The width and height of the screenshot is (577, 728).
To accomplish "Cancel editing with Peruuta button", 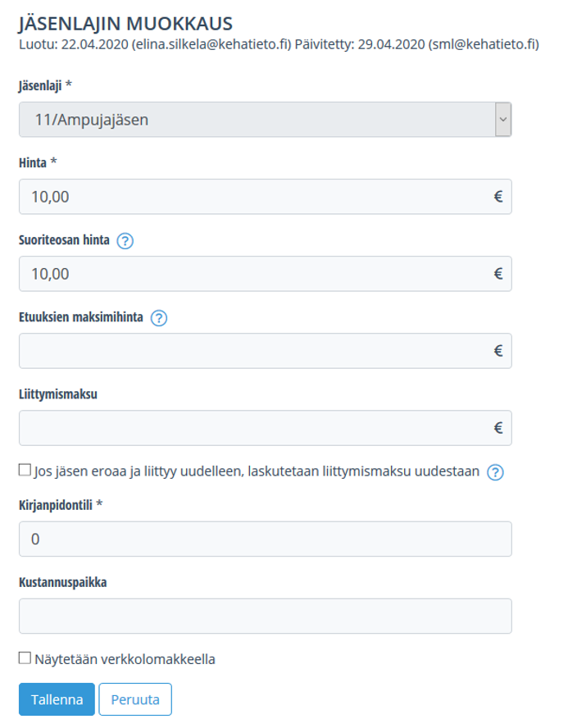I will [135, 700].
